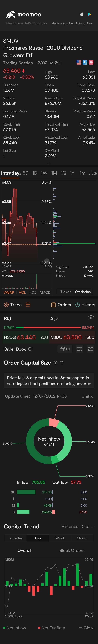Click the Google Play icon
The height and width of the screenshot is (644, 98).
click(x=89, y=14)
